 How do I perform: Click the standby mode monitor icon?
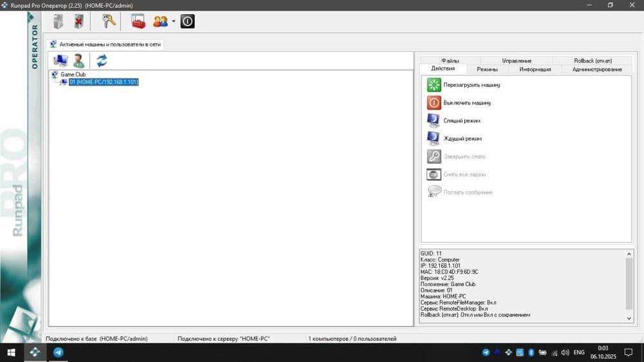[x=433, y=138]
